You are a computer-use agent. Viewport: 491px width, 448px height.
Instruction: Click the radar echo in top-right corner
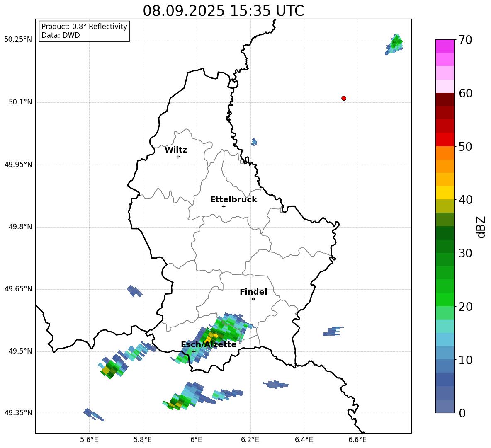coord(394,44)
